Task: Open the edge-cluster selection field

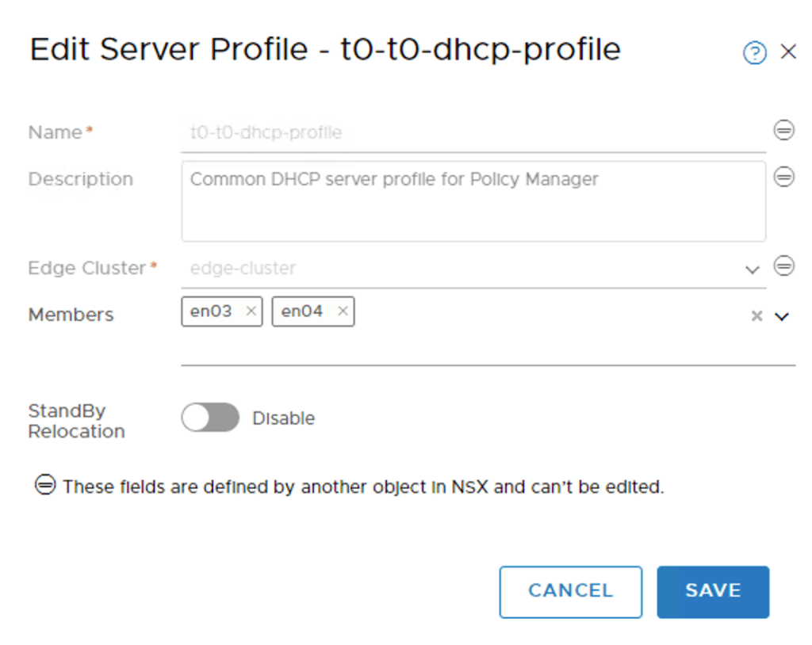Action: pos(460,269)
